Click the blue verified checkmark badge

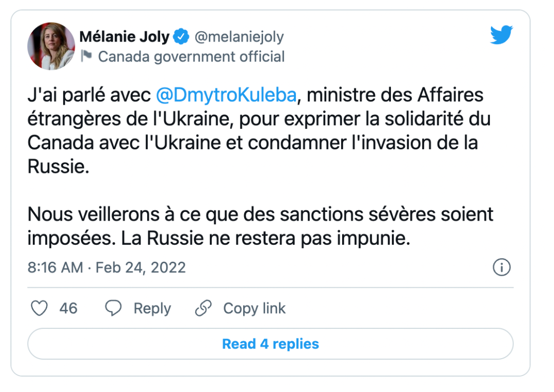(181, 36)
